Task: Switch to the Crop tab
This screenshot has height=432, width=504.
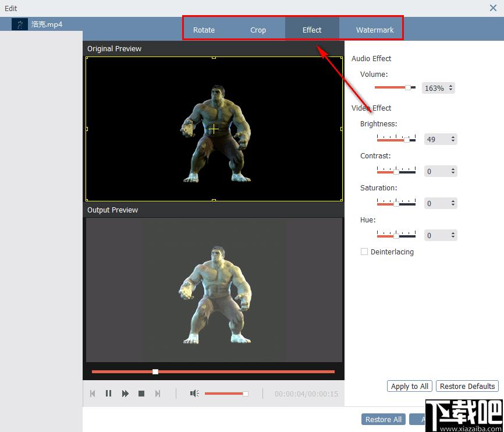Action: [x=258, y=30]
